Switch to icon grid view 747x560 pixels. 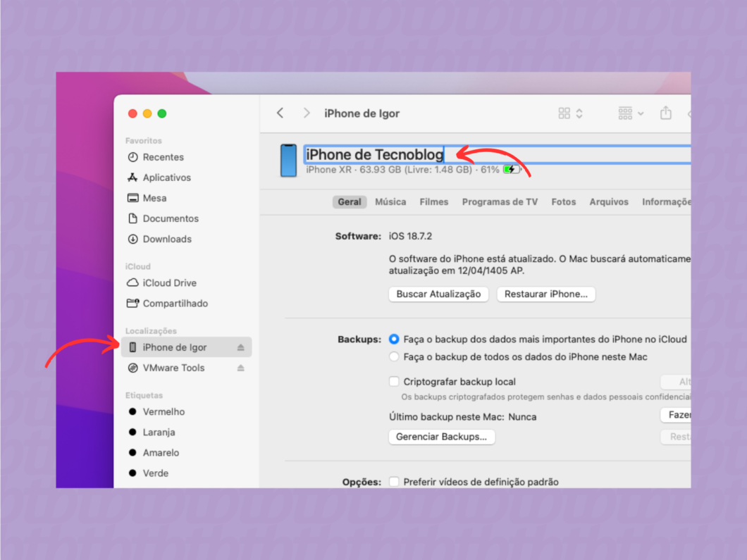[x=564, y=113]
